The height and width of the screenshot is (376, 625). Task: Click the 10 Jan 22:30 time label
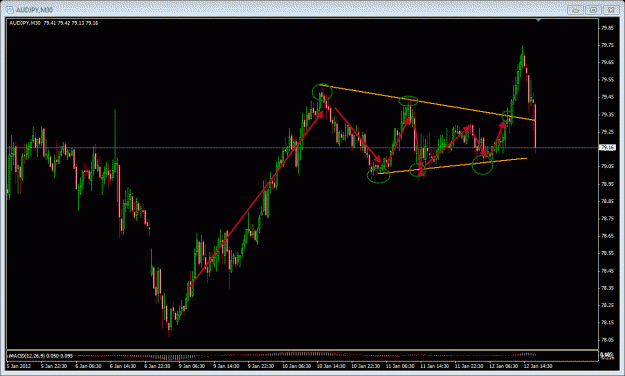click(x=365, y=366)
